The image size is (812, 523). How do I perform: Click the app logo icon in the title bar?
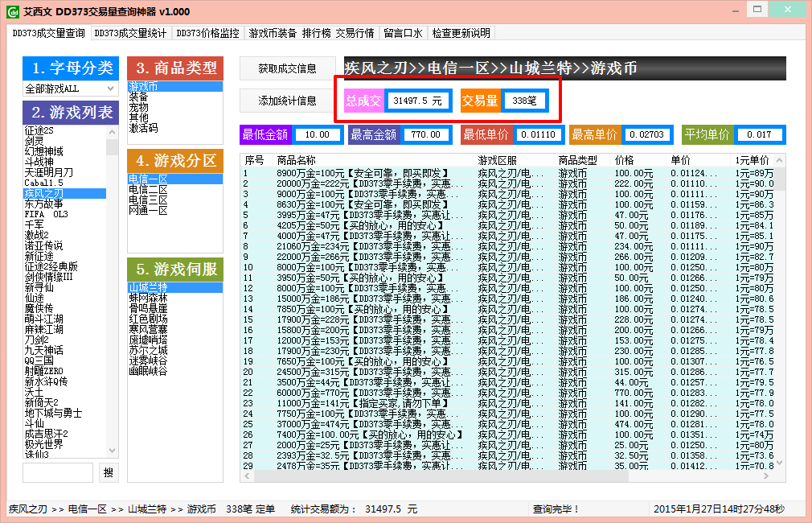pos(13,11)
